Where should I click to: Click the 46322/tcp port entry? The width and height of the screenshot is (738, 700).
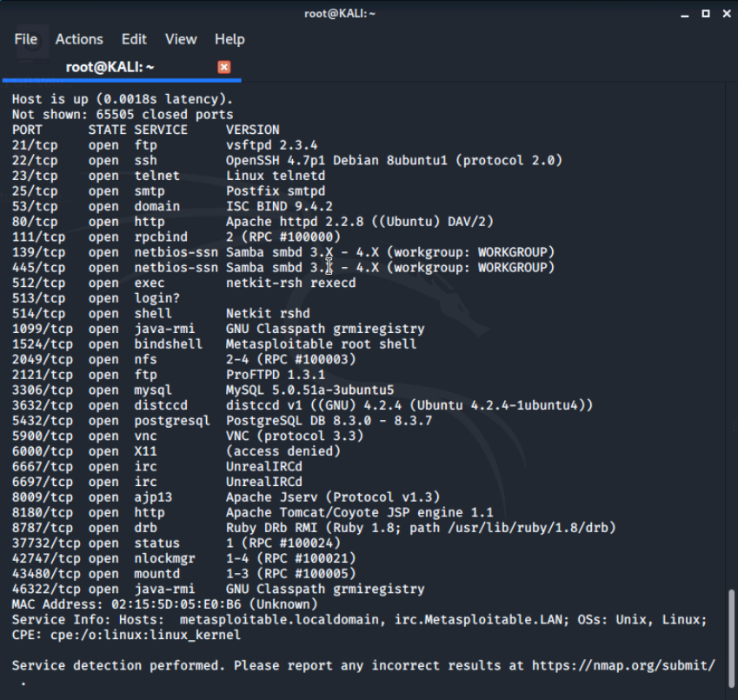click(46, 589)
